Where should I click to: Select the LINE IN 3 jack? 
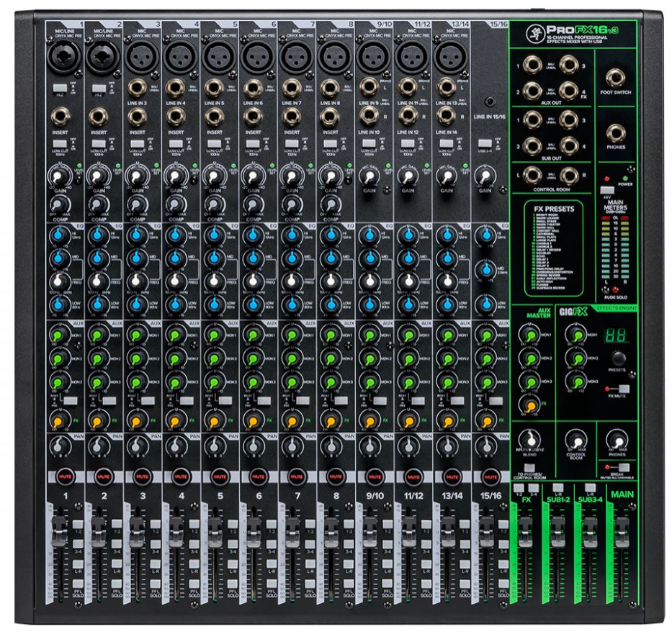click(x=137, y=89)
